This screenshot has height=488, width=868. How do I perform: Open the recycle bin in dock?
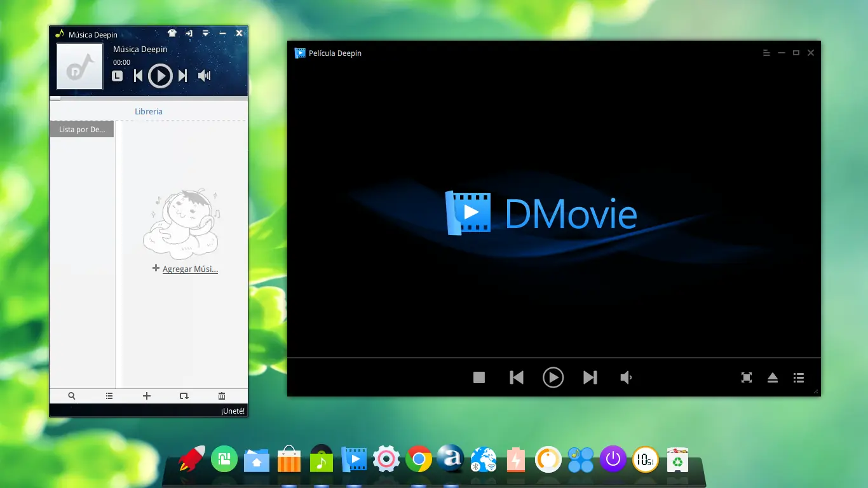click(678, 459)
